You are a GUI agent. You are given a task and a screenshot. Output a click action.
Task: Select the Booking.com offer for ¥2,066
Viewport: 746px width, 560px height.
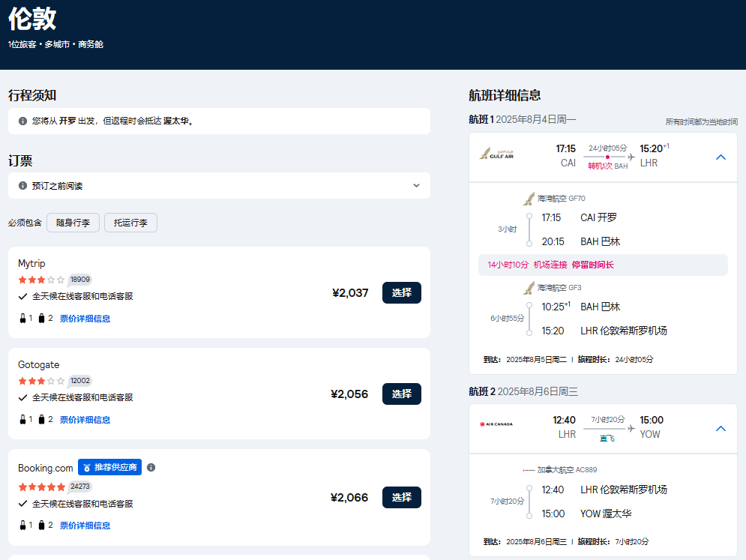point(402,497)
